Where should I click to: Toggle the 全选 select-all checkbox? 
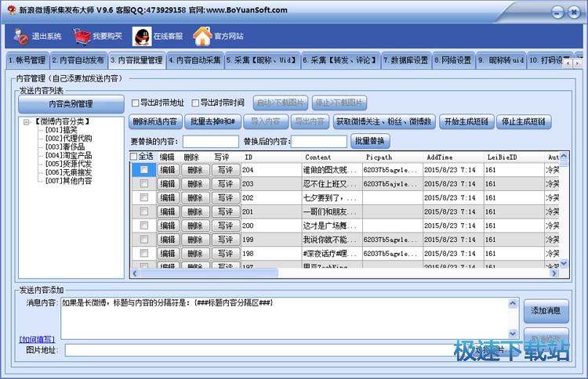134,157
